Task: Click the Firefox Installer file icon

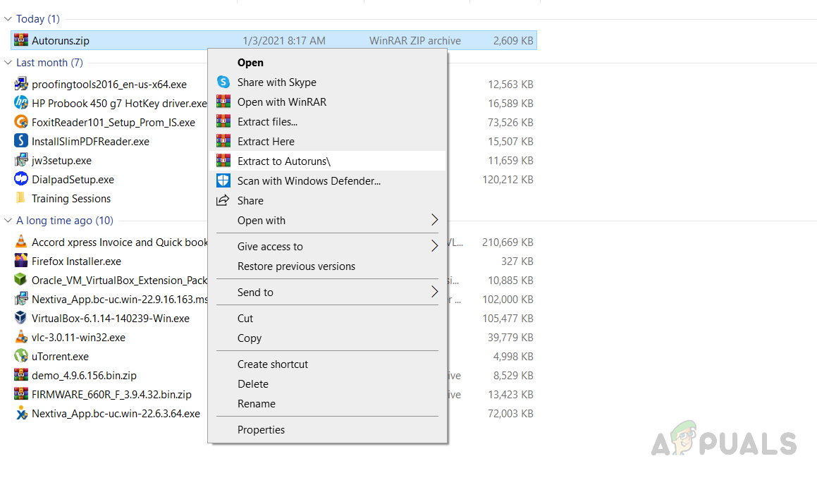Action: 21,262
